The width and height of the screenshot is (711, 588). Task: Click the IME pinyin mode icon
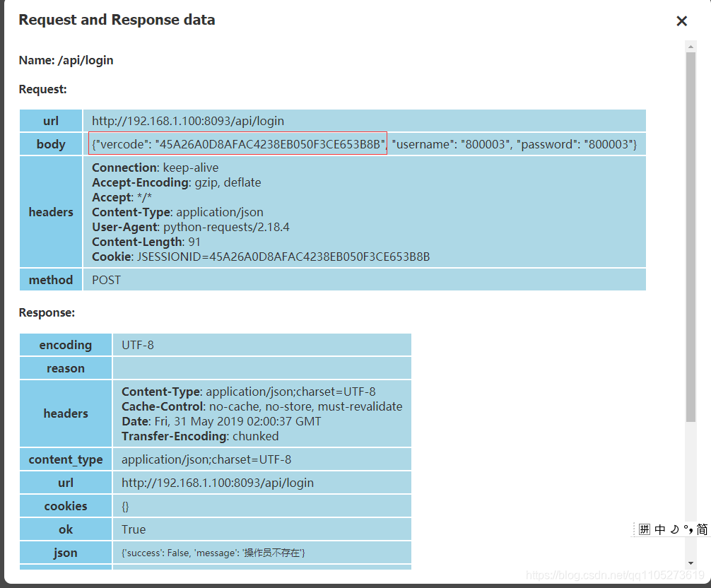click(645, 529)
